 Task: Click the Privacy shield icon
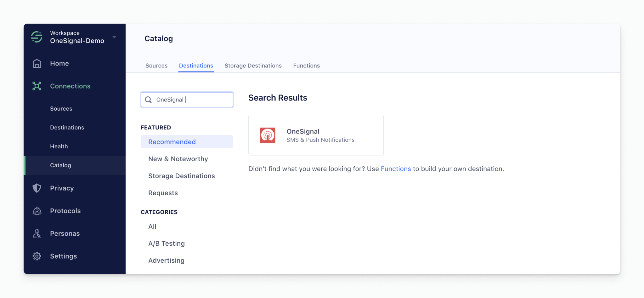point(37,188)
